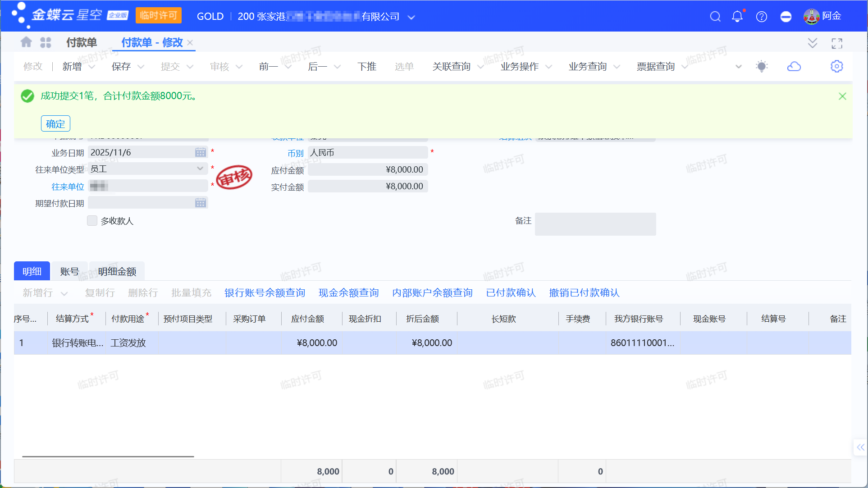Open business date calendar picker
The image size is (868, 488).
tap(201, 152)
